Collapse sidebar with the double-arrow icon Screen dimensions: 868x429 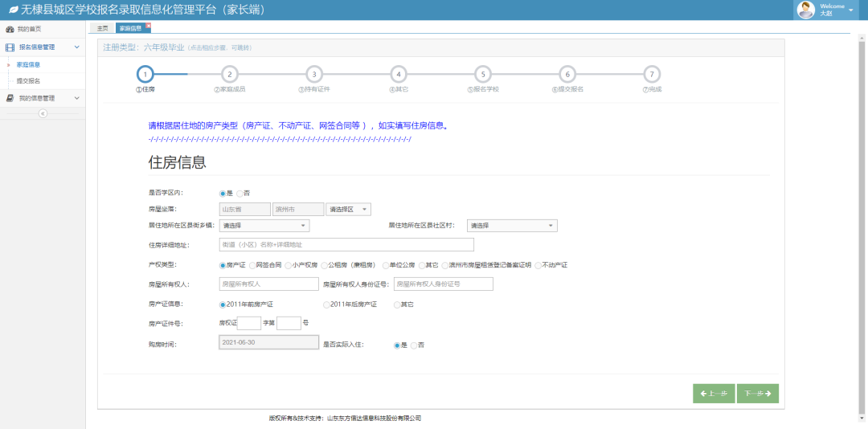[43, 113]
